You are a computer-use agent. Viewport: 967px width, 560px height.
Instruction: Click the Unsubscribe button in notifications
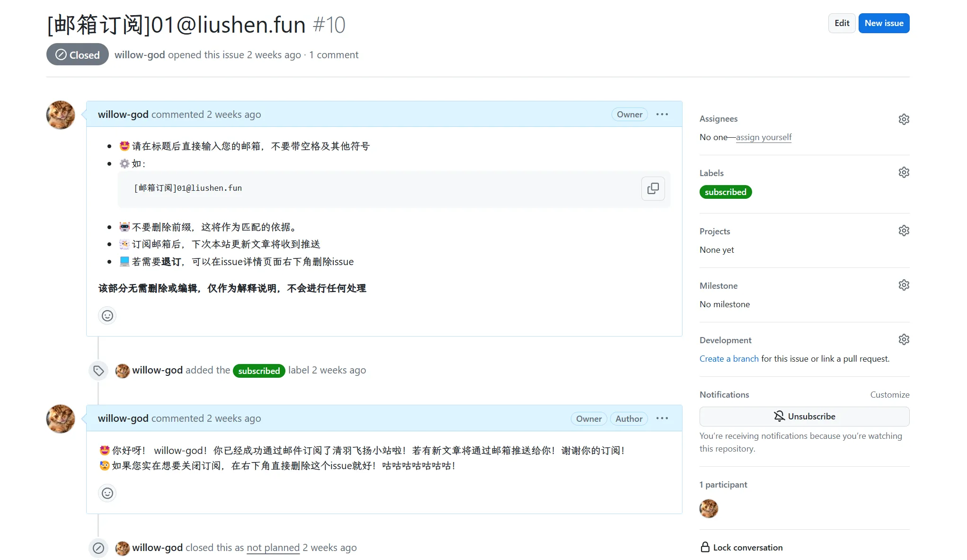[804, 416]
